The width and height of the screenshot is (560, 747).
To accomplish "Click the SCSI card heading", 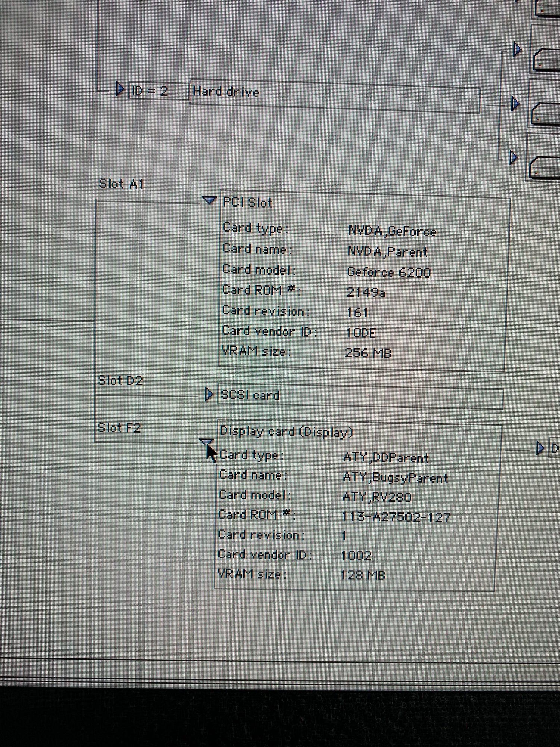I will pos(250,395).
